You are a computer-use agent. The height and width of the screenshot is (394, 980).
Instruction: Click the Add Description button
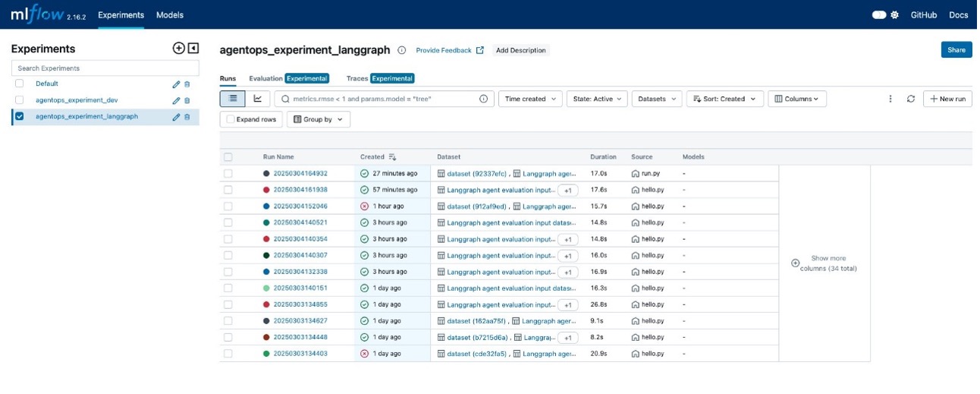pos(520,50)
